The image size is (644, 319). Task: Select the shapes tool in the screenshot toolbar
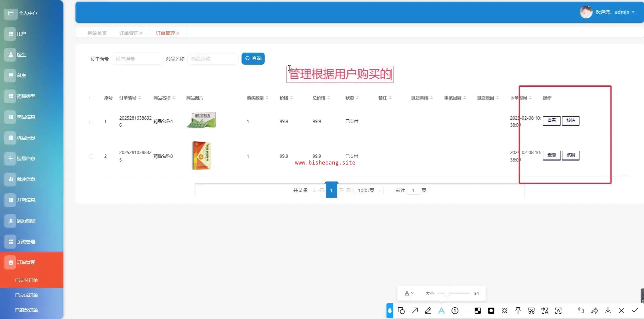pyautogui.click(x=401, y=311)
